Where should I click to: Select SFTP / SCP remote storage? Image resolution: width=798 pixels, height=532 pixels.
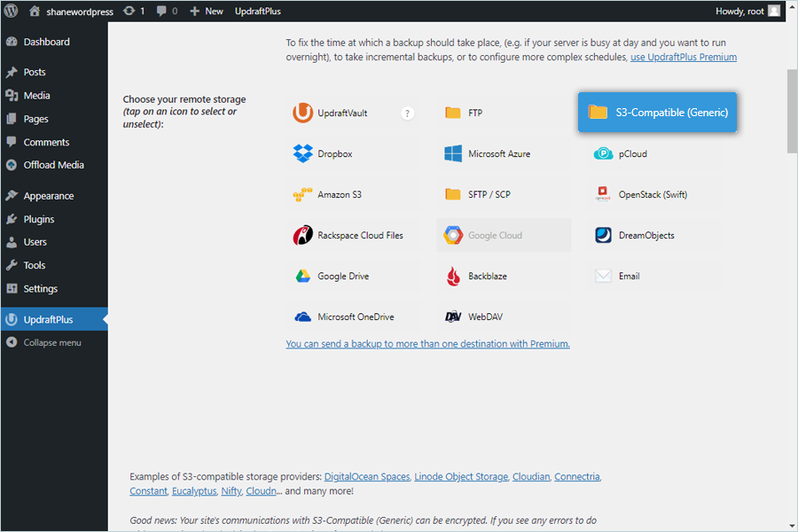pyautogui.click(x=504, y=194)
